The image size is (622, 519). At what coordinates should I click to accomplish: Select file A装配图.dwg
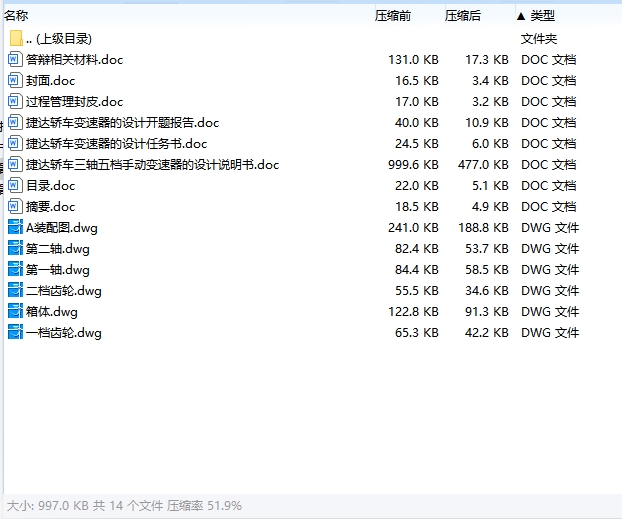coord(311,228)
